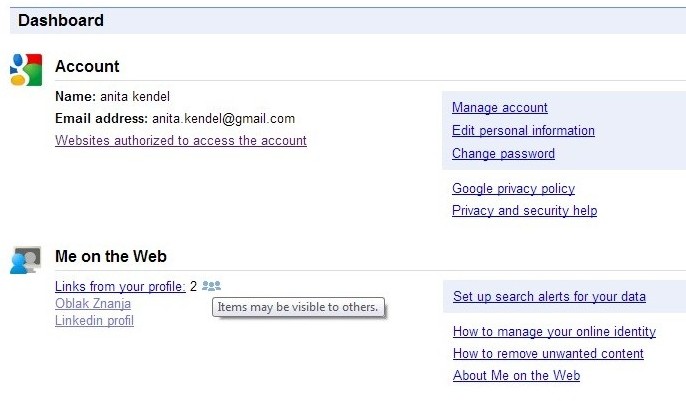Click the Me on the Web section heading
The width and height of the screenshot is (686, 401).
[110, 257]
